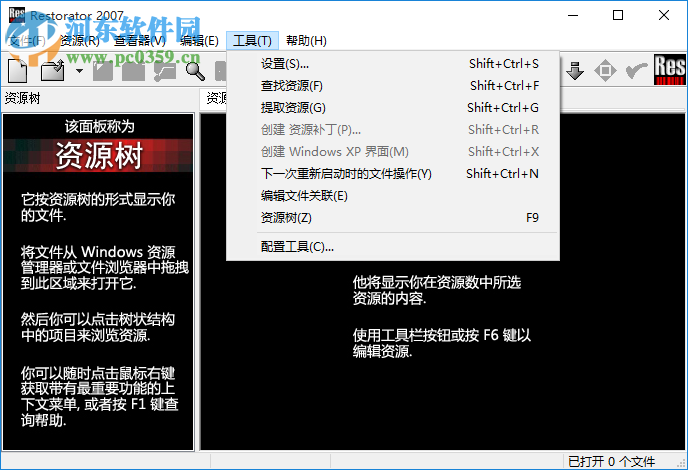
Task: Open 配置工具(C)... menu entry
Action: tap(393, 247)
